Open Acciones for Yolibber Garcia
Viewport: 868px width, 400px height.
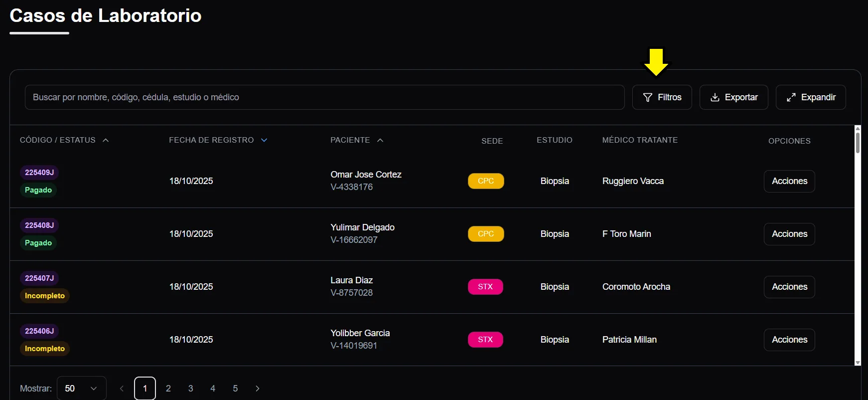[x=789, y=340]
